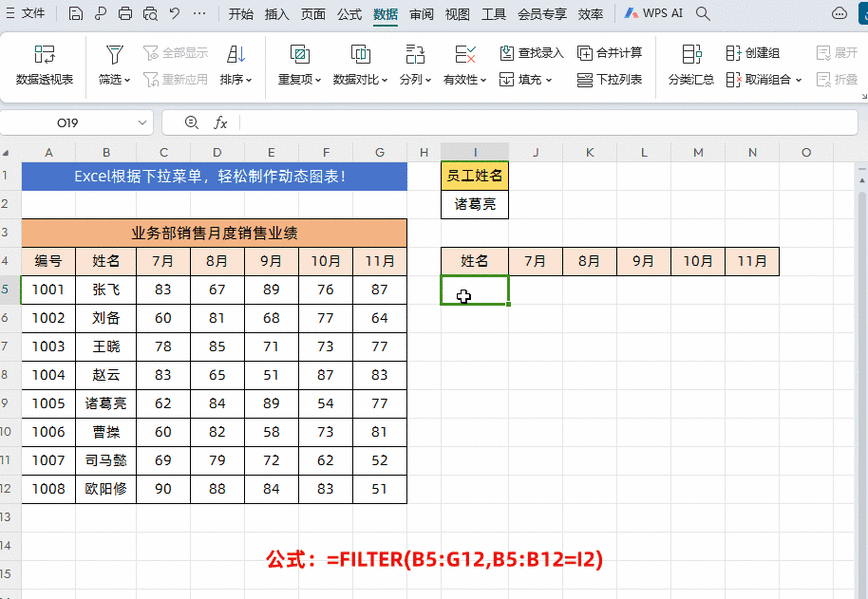Viewport: 868px width, 599px height.
Task: Click the cell with name 张飞
Action: point(106,290)
